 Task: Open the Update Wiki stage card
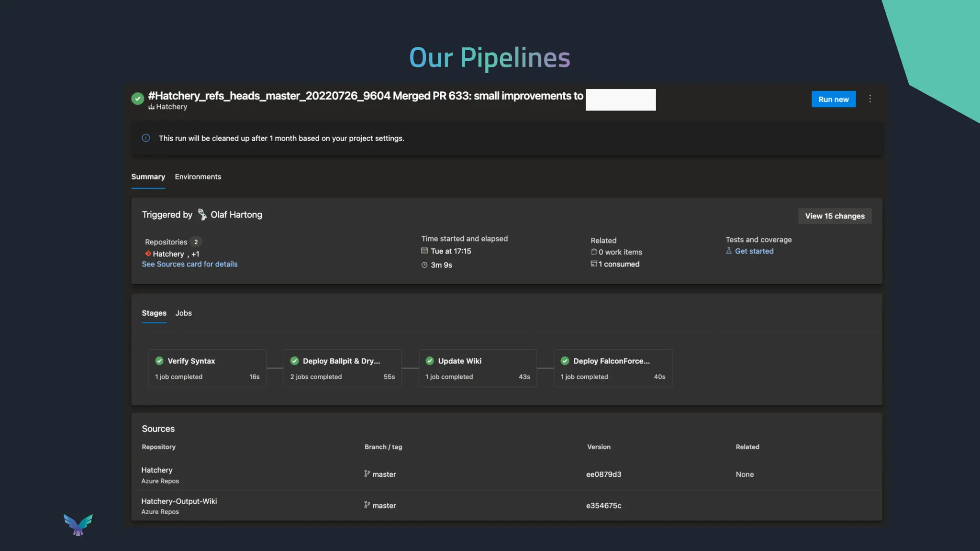point(477,368)
